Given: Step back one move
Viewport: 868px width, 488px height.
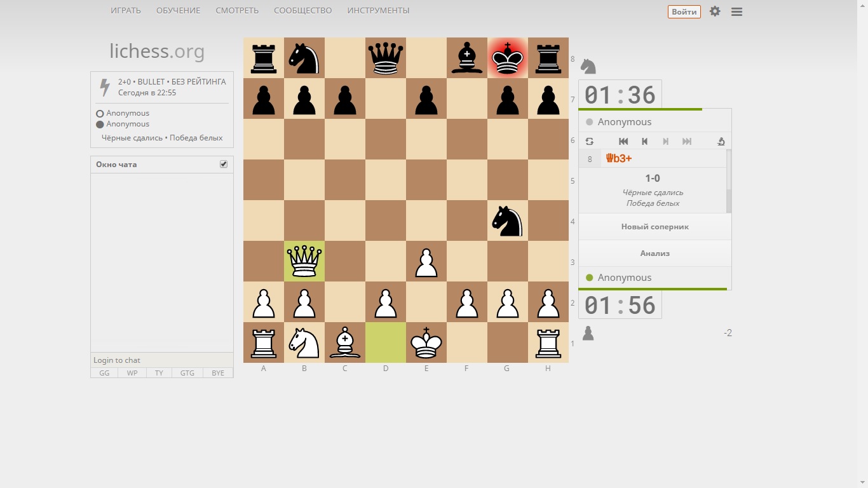Looking at the screenshot, I should 644,142.
